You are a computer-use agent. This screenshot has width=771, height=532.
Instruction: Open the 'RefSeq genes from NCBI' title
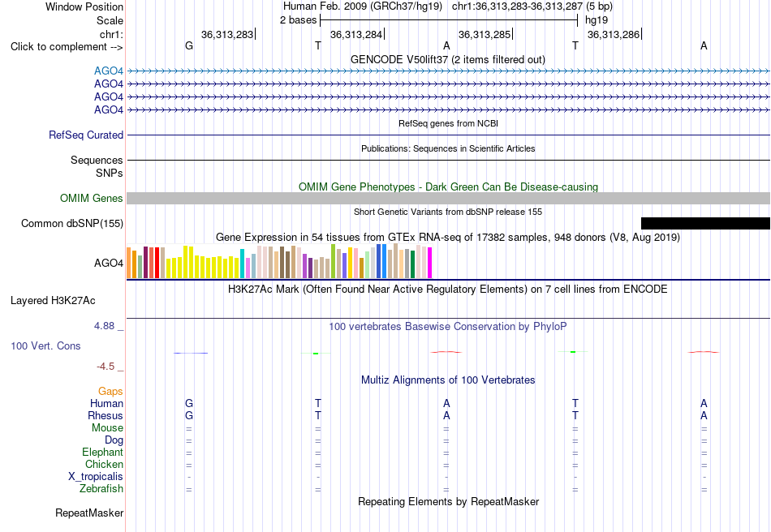[x=449, y=123]
